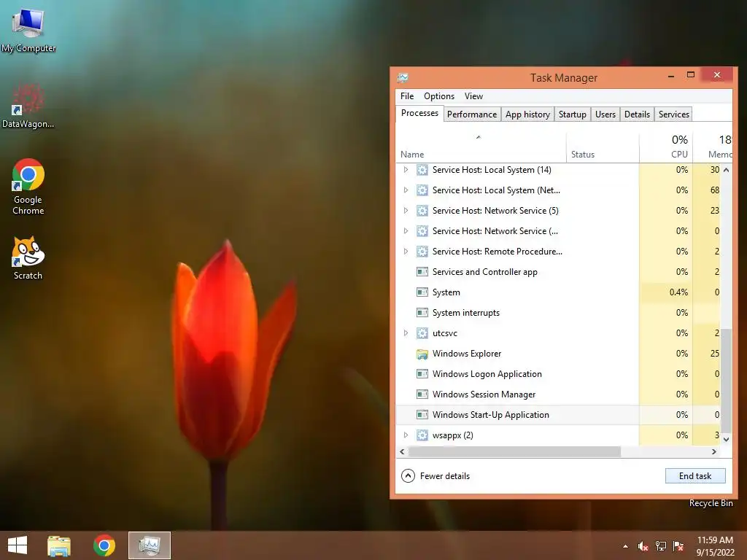Click the network tray icon
Screen dimensions: 747x560
[661, 546]
